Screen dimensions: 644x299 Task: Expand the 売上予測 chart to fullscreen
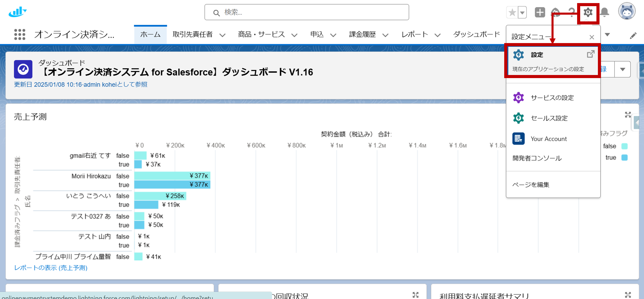click(x=628, y=115)
